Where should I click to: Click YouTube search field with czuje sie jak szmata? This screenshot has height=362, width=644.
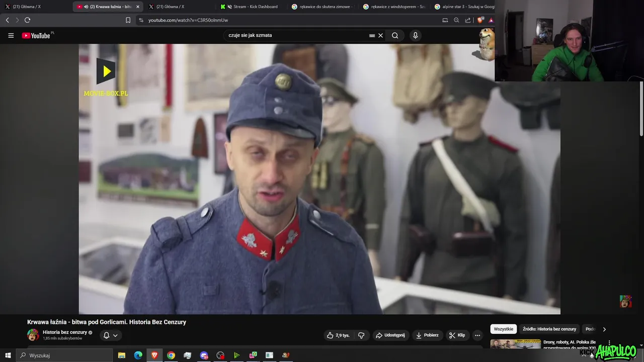(x=297, y=36)
